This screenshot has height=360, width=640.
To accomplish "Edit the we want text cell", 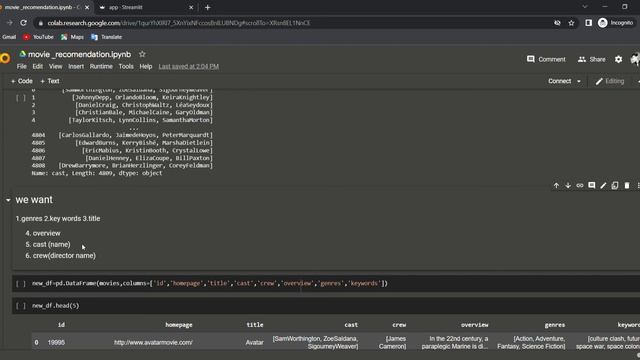I will [603, 186].
